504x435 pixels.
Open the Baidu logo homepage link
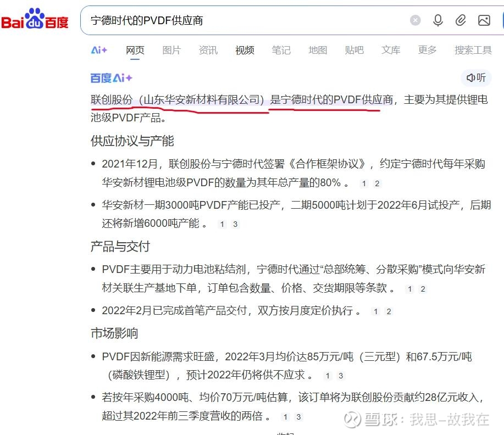[35, 19]
